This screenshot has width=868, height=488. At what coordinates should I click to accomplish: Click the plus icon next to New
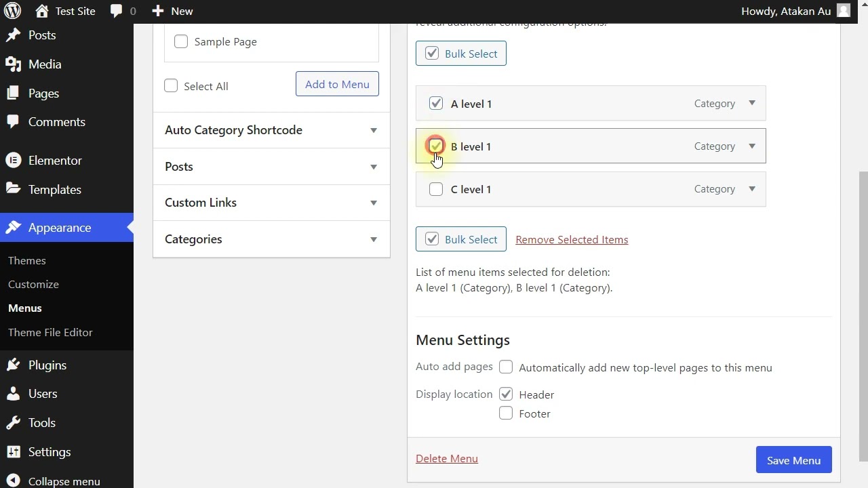(157, 11)
